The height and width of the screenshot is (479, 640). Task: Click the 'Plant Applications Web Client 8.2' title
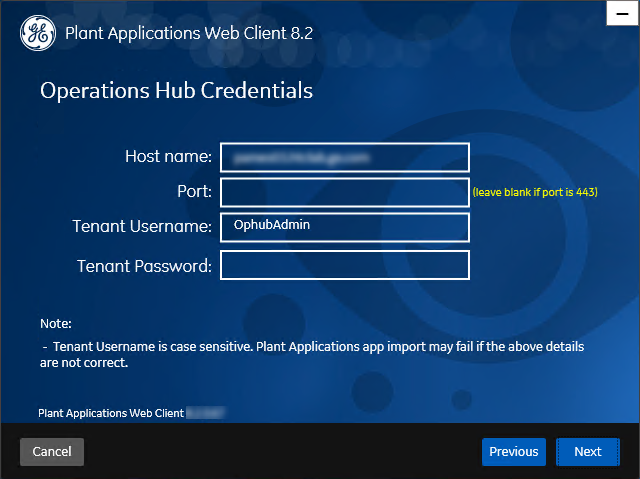tap(189, 33)
